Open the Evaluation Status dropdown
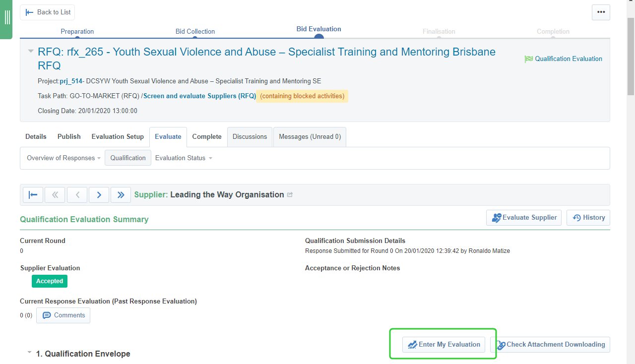The height and width of the screenshot is (364, 635). 184,158
